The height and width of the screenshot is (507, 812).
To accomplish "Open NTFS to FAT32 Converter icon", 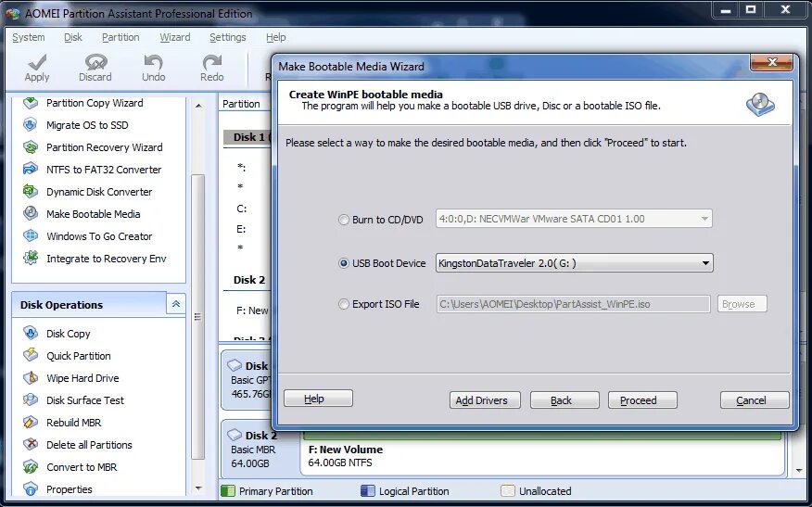I will [x=31, y=170].
